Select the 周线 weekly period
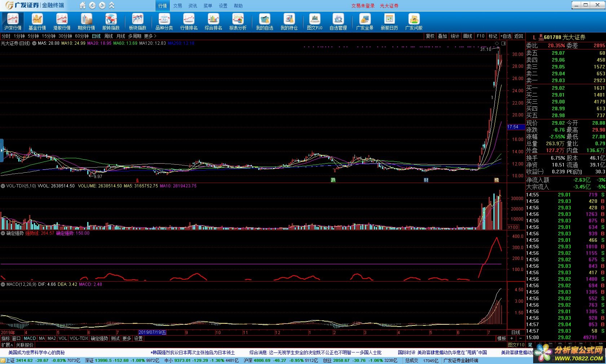This screenshot has width=606, height=364. [x=109, y=36]
